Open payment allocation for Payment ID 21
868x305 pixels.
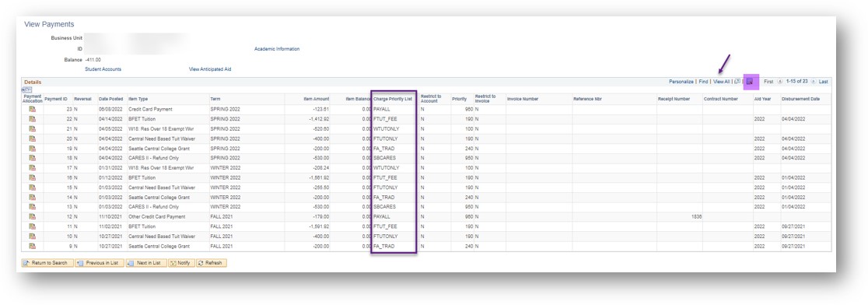[32, 129]
